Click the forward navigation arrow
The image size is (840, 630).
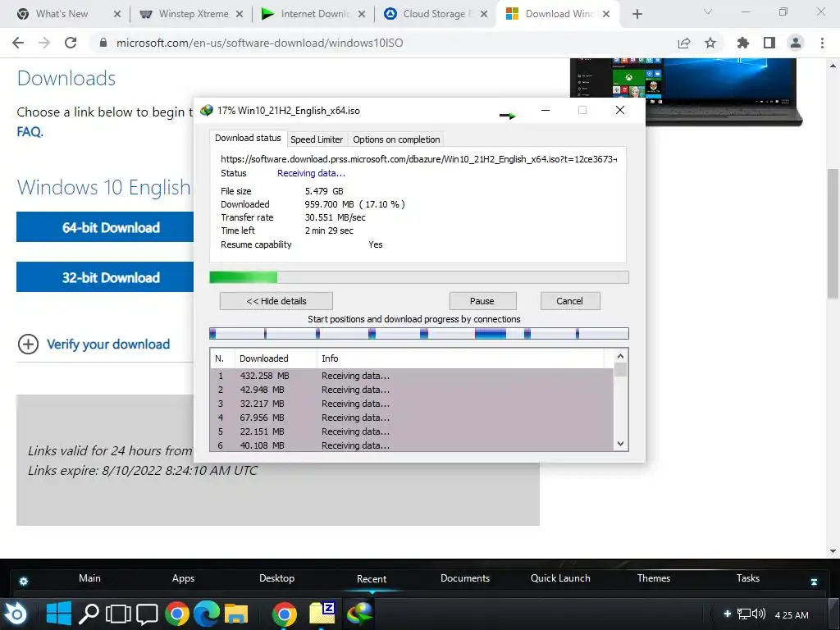point(44,43)
